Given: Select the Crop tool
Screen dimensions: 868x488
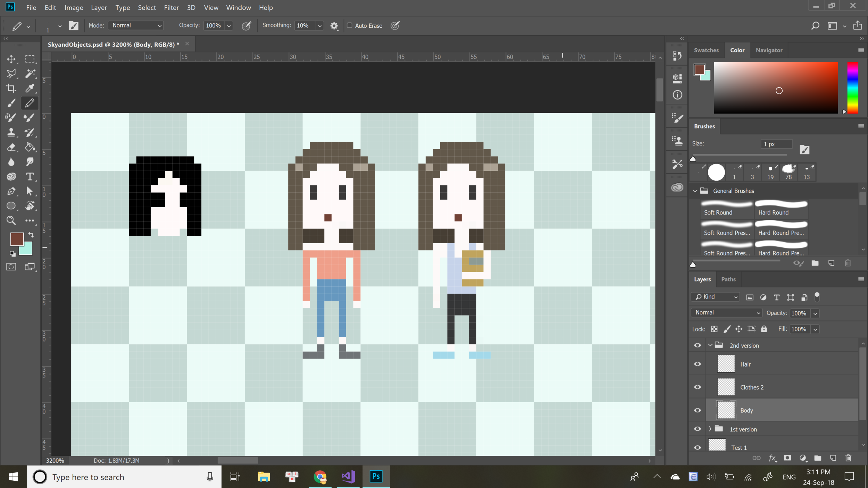Looking at the screenshot, I should (11, 88).
